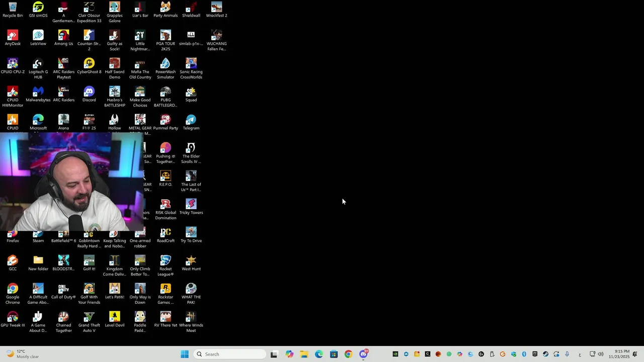This screenshot has height=362, width=644.
Task: Click the Google Chrome desktop shortcut
Action: pyautogui.click(x=13, y=294)
